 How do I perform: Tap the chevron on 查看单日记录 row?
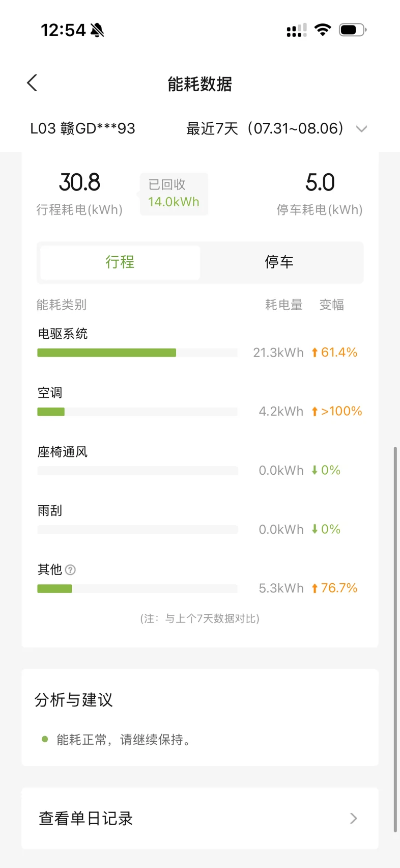[x=354, y=819]
